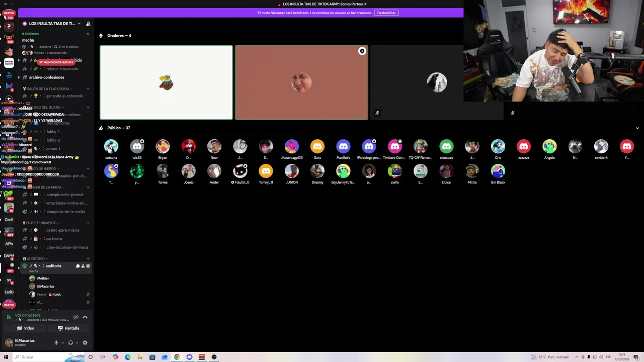This screenshot has height=362, width=644.
Task: Open the EsdD server icon
Action: 9,292
